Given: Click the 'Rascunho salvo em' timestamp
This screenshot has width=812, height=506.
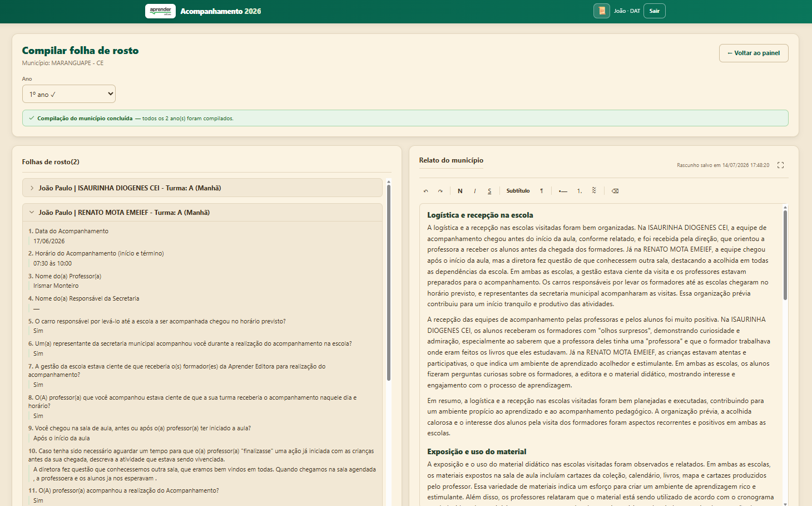Looking at the screenshot, I should point(723,165).
